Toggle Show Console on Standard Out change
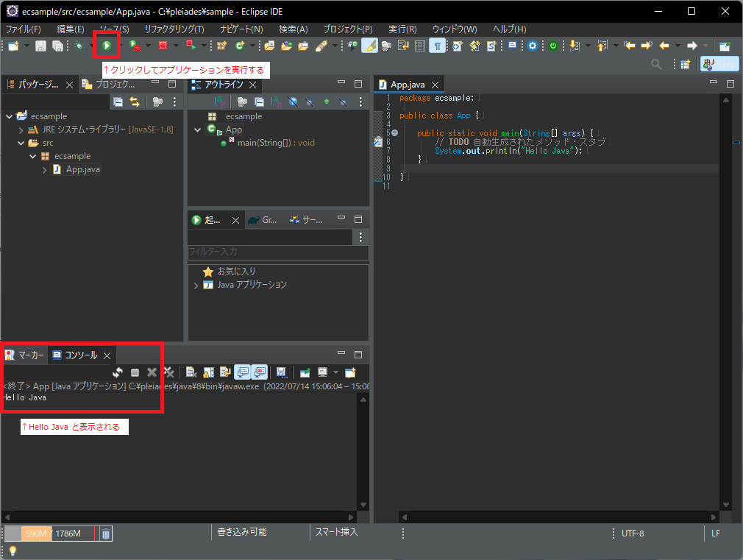This screenshot has width=743, height=560. coord(243,372)
